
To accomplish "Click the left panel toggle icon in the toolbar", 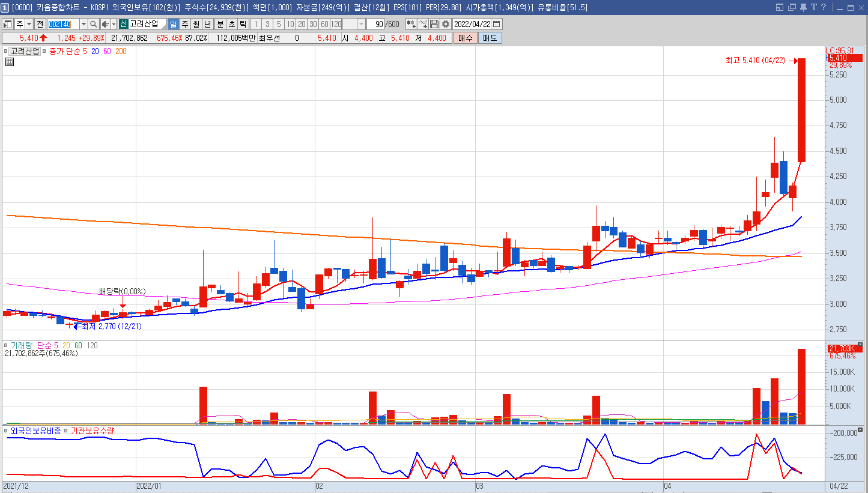I will (8, 24).
